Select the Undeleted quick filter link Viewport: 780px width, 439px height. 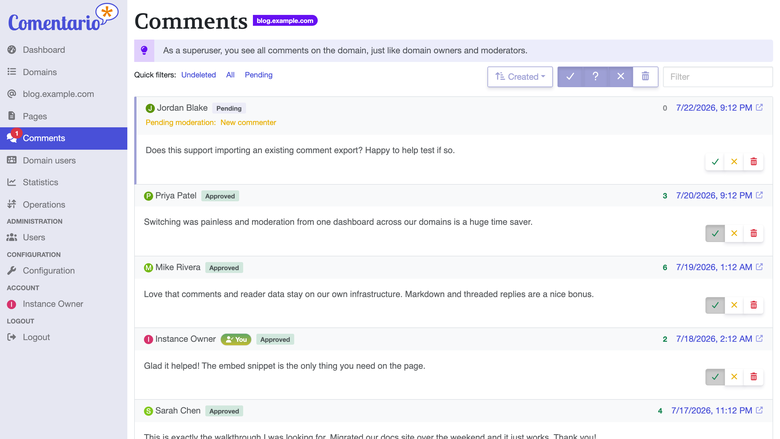(x=198, y=75)
